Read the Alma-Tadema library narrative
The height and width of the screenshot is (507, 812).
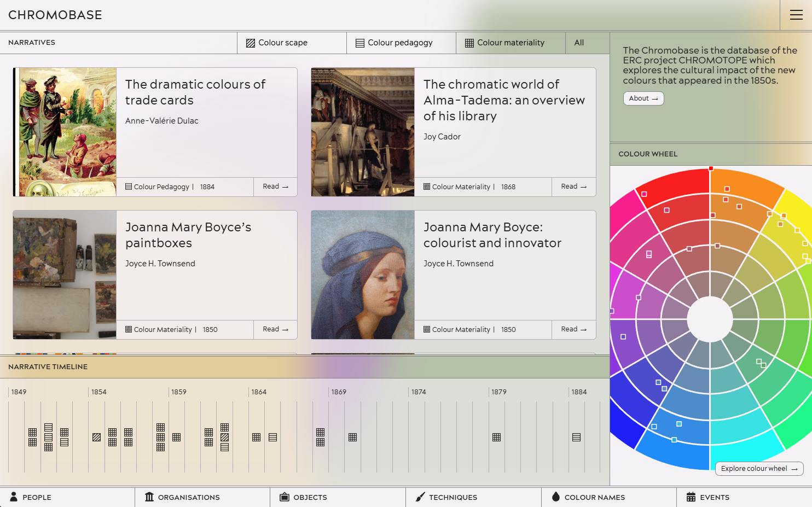(573, 187)
